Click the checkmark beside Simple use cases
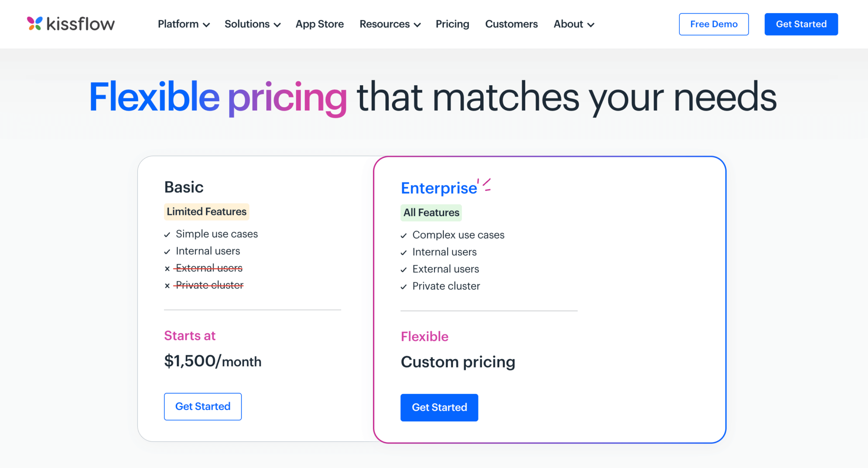This screenshot has height=468, width=868. click(x=167, y=234)
